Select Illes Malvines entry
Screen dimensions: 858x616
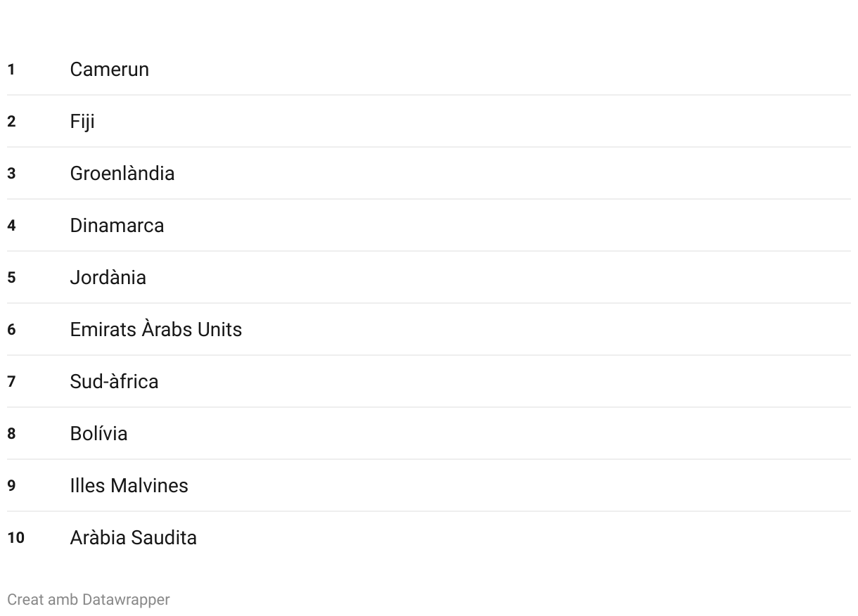pos(129,486)
